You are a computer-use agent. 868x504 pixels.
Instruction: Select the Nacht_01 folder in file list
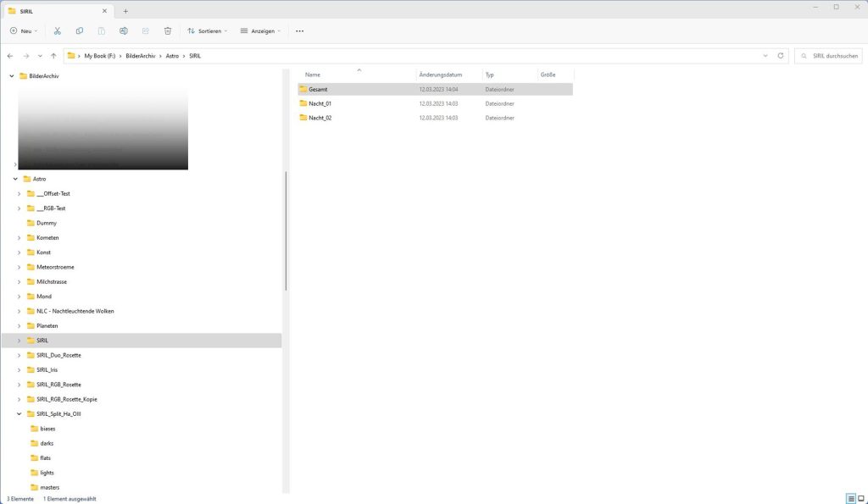coord(320,103)
